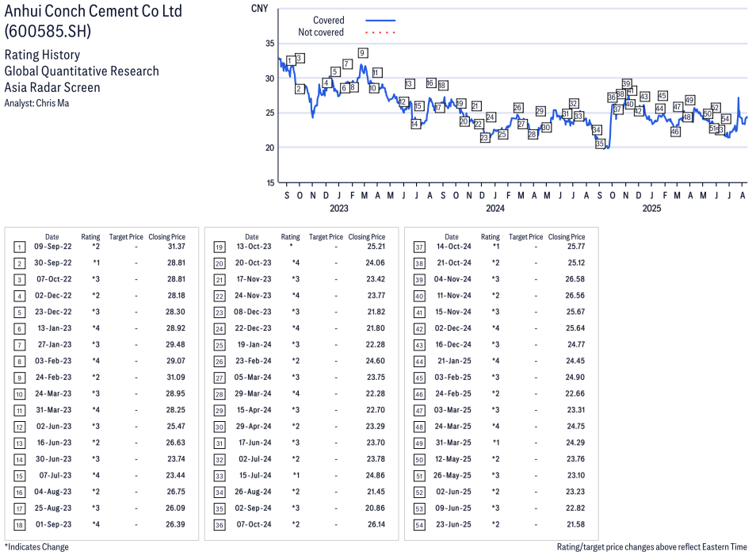Click chart marker 29 on the price chart
756x552 pixels.
[540, 112]
